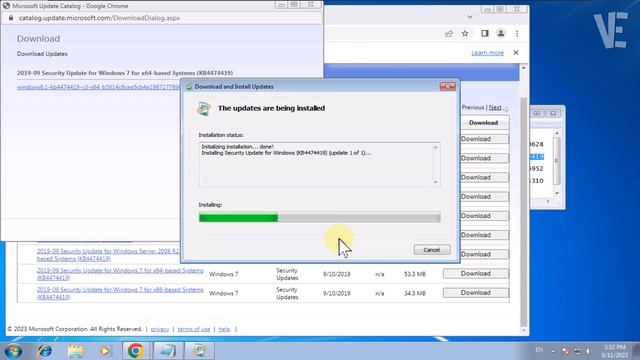Click the Cancel button in the update dialog
The width and height of the screenshot is (640, 360).
point(432,250)
